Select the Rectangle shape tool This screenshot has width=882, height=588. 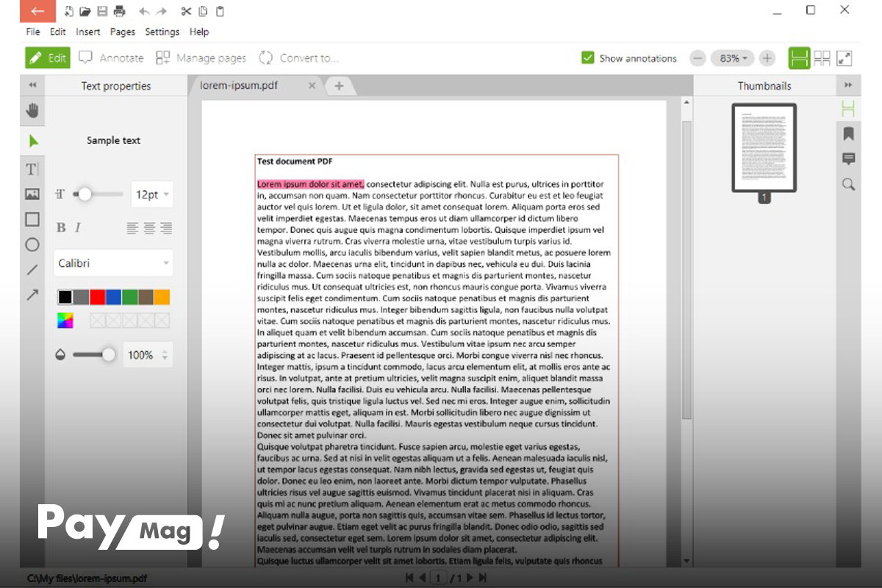32,219
